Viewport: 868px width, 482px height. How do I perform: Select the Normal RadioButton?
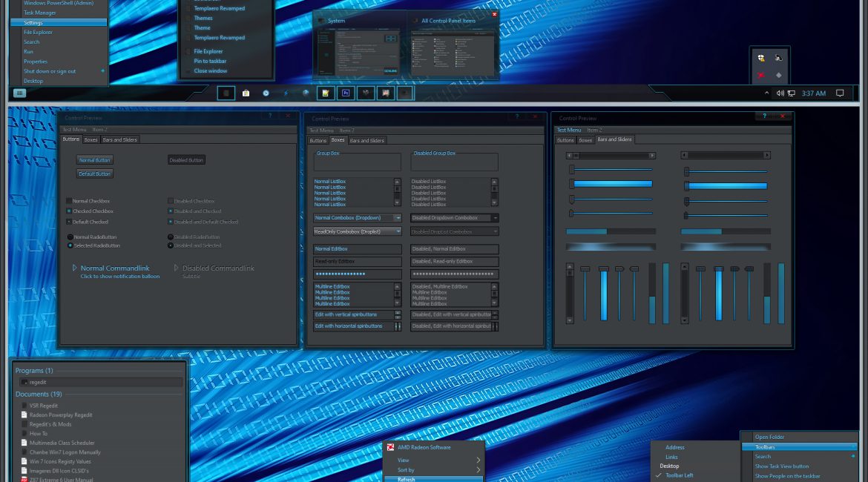point(70,237)
